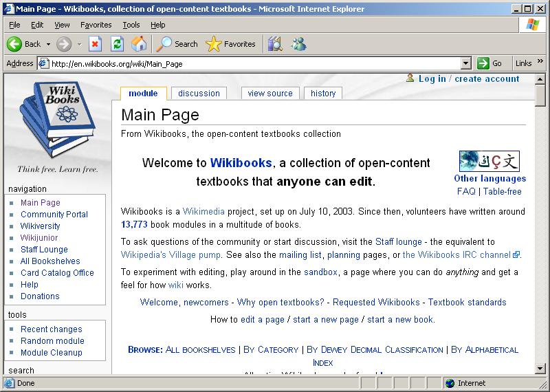This screenshot has width=550, height=392.
Task: Expand the Forward button history dropdown arrow
Action: tap(79, 44)
